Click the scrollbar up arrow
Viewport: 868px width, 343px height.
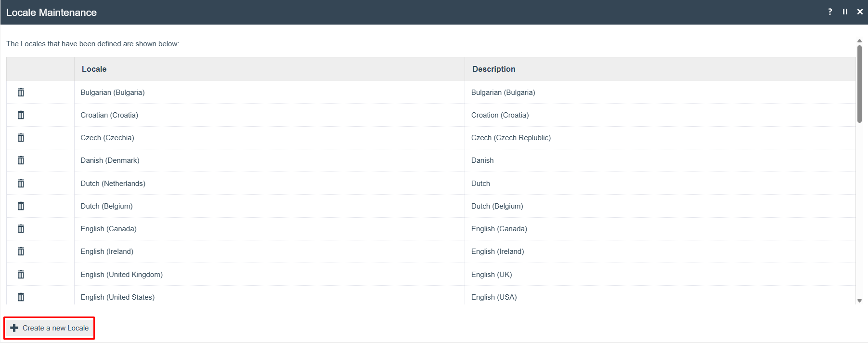click(859, 41)
